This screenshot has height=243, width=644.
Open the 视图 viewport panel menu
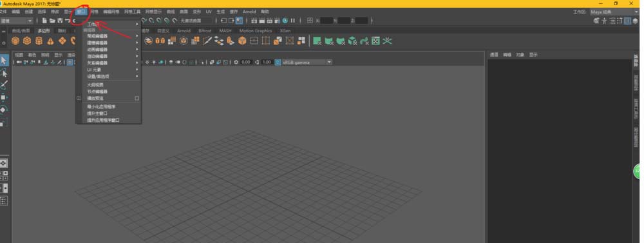[x=19, y=55]
